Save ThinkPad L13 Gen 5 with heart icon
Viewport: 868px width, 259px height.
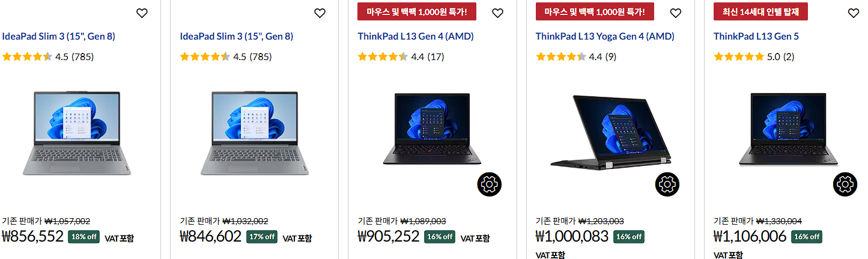click(x=853, y=13)
